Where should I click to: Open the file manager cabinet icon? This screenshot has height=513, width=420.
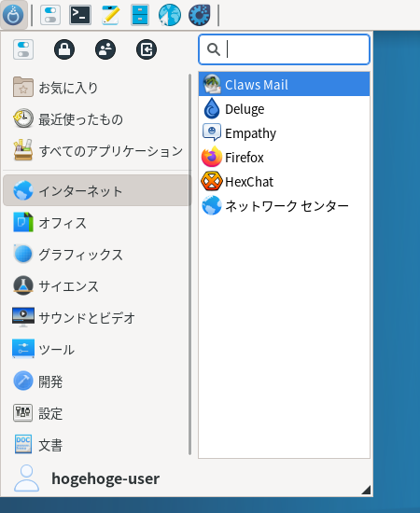click(140, 15)
